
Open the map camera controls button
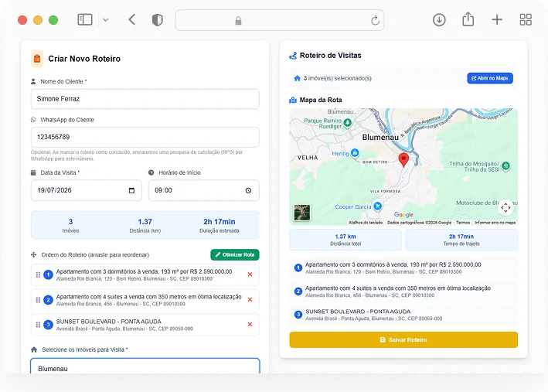click(x=505, y=208)
